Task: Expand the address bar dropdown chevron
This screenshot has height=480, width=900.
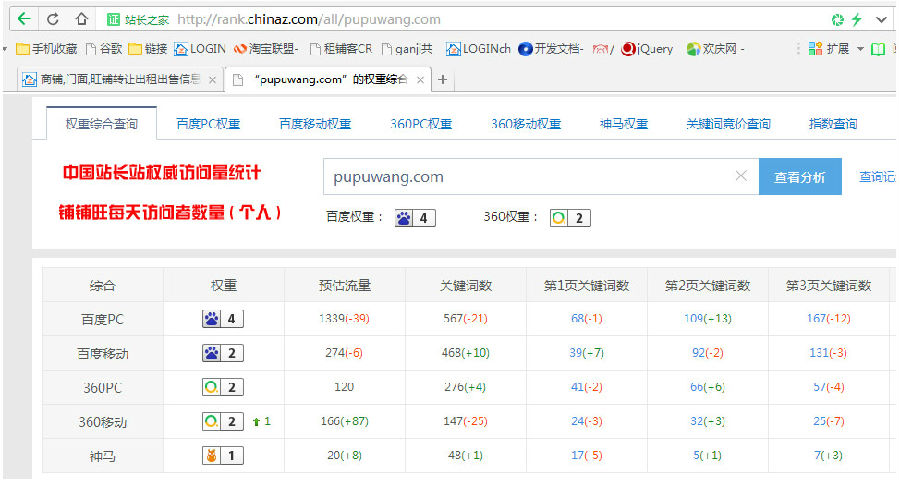Action: pos(882,20)
